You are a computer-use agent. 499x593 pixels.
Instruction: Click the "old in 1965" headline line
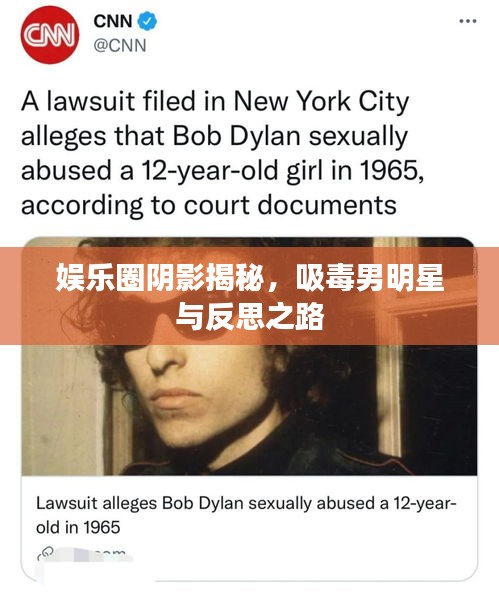78,527
